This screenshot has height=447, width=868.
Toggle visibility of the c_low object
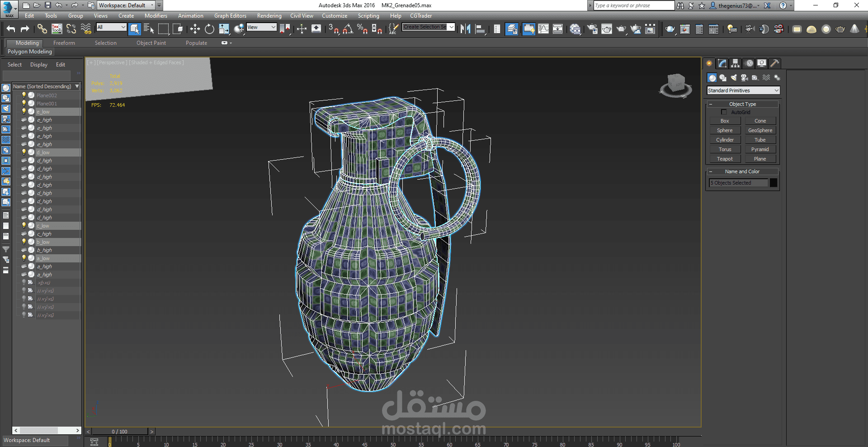pyautogui.click(x=24, y=226)
